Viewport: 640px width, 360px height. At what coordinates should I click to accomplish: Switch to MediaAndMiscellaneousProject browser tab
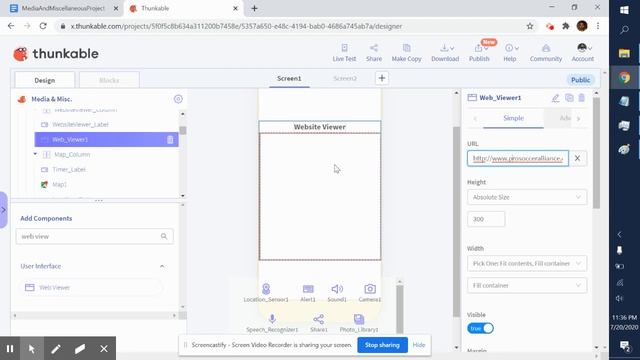[63, 8]
